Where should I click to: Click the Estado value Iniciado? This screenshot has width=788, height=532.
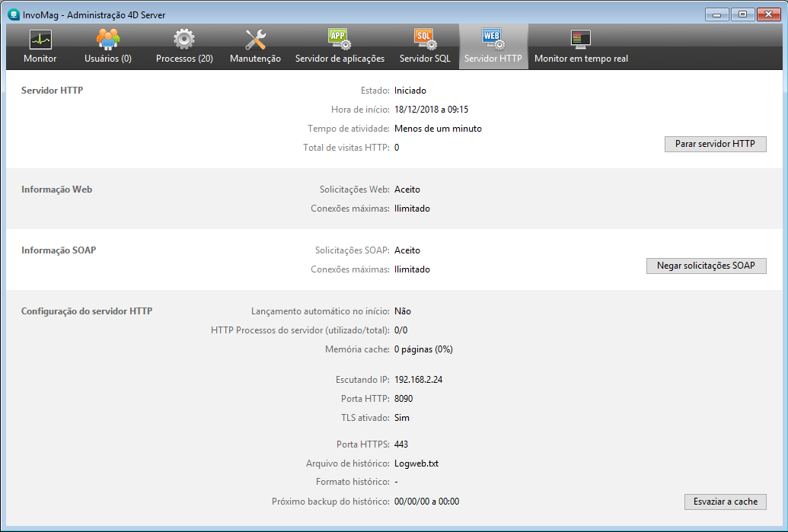click(410, 91)
